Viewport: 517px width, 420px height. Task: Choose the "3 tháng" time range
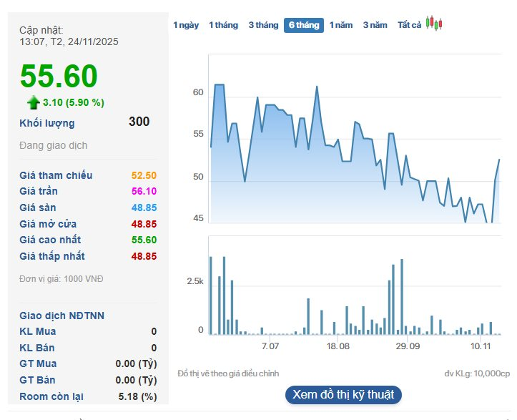(x=263, y=25)
